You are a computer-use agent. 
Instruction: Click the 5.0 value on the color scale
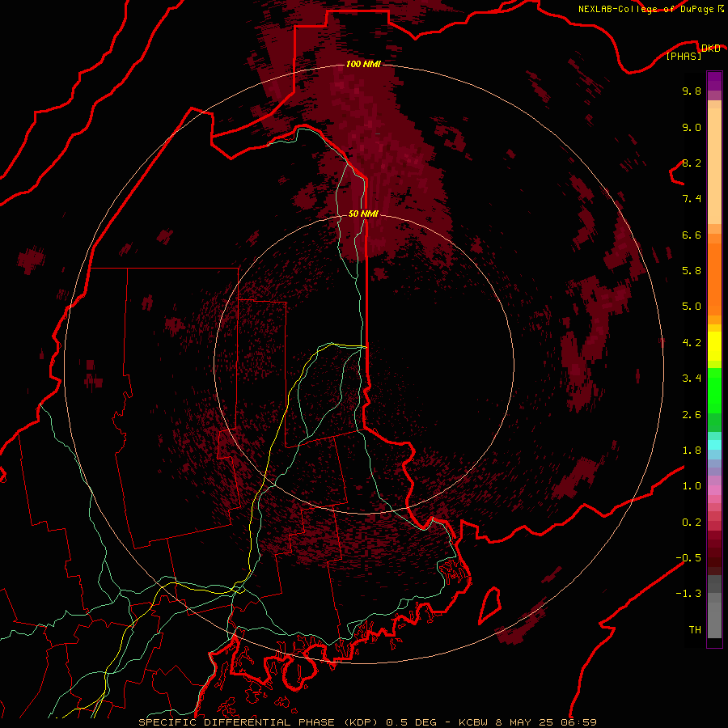coord(692,307)
